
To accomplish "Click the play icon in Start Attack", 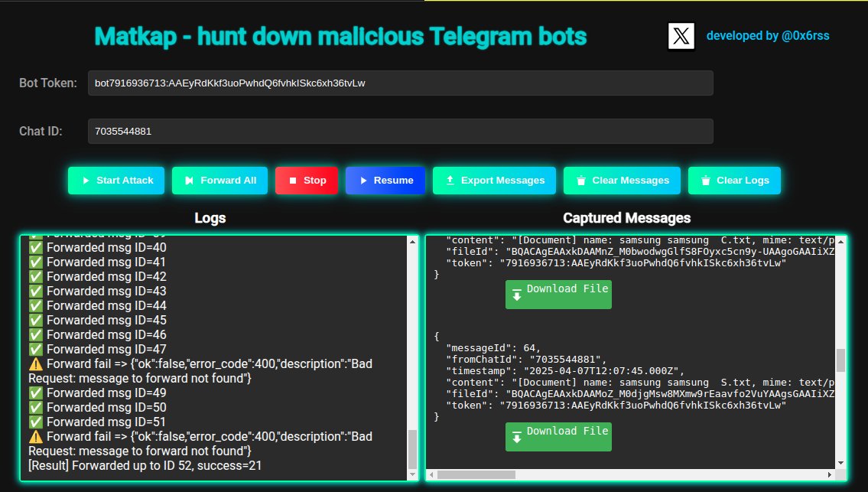I will pos(86,181).
